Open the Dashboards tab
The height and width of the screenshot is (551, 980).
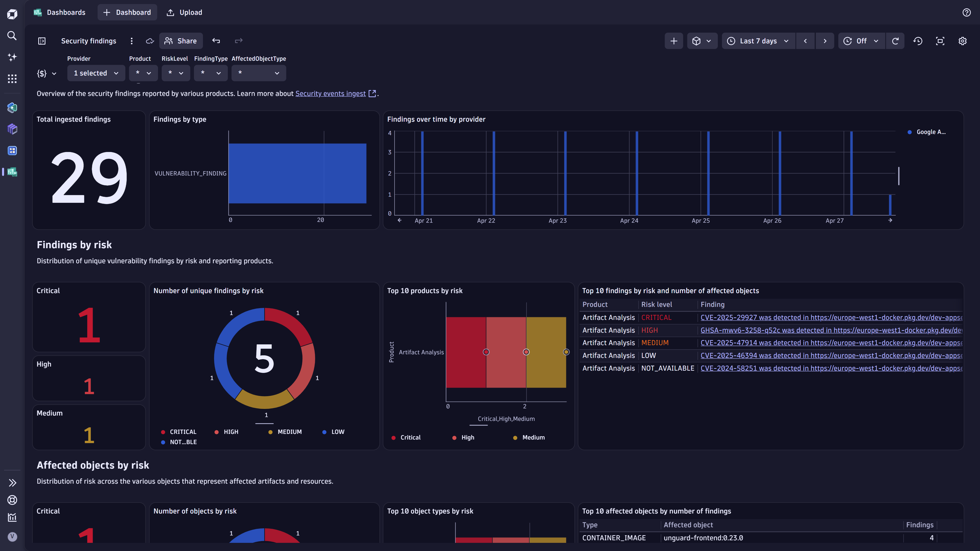tap(60, 12)
